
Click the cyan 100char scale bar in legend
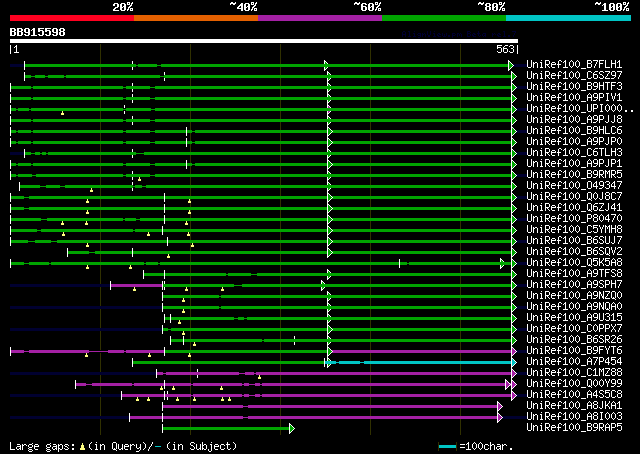447,447
